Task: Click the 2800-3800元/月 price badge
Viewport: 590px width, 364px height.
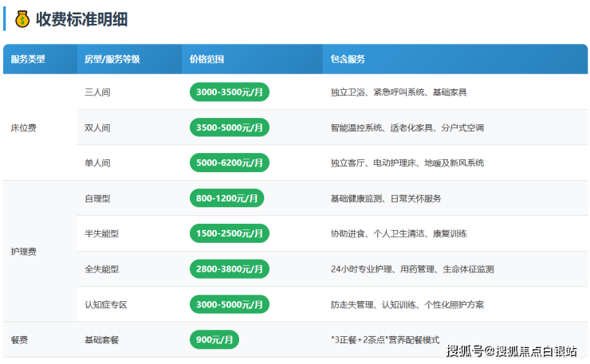Action: (230, 269)
